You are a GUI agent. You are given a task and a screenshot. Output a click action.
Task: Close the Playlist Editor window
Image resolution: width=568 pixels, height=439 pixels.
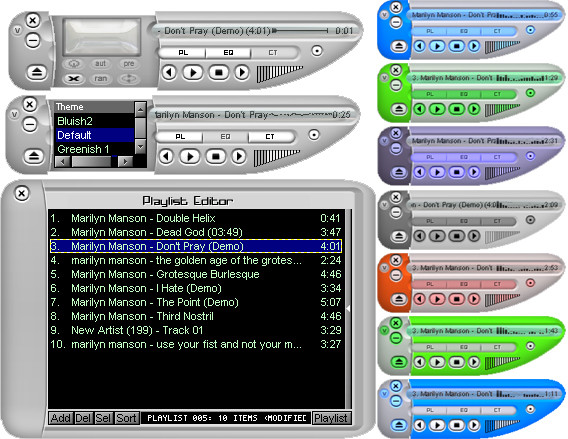click(21, 193)
